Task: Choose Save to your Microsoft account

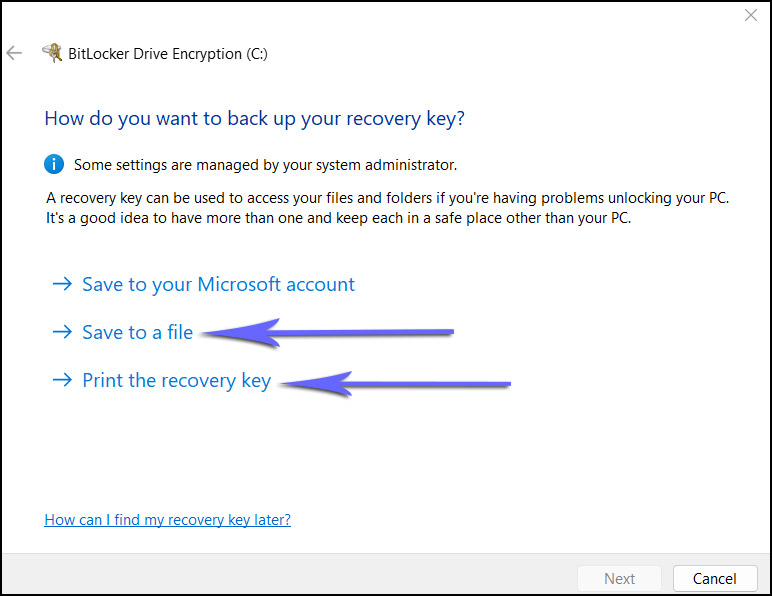Action: click(x=218, y=285)
